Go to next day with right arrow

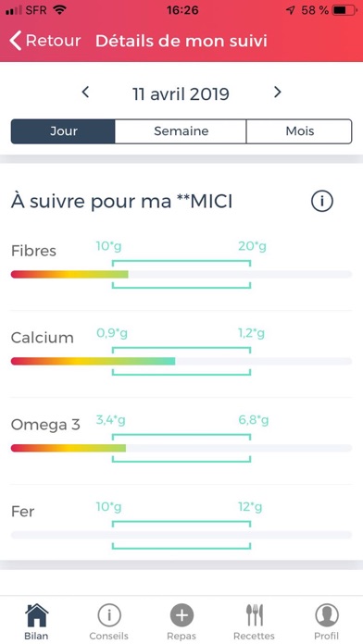pos(278,92)
